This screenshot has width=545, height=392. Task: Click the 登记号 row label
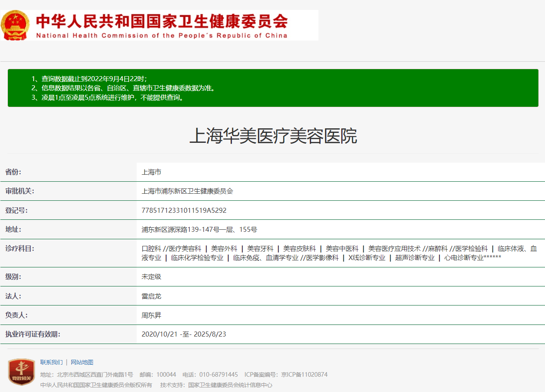(17, 210)
